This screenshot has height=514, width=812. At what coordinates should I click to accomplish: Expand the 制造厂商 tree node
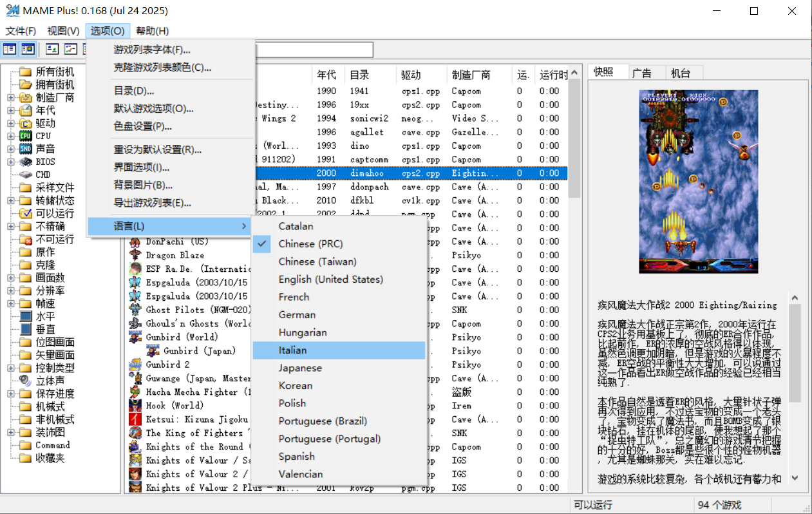tap(11, 97)
